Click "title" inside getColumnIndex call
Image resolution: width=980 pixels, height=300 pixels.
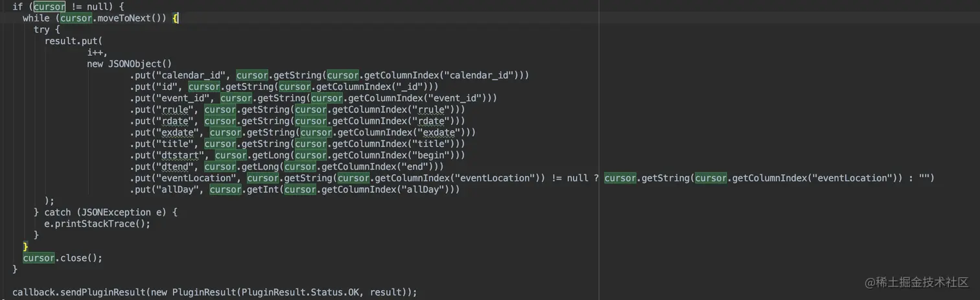coord(432,143)
